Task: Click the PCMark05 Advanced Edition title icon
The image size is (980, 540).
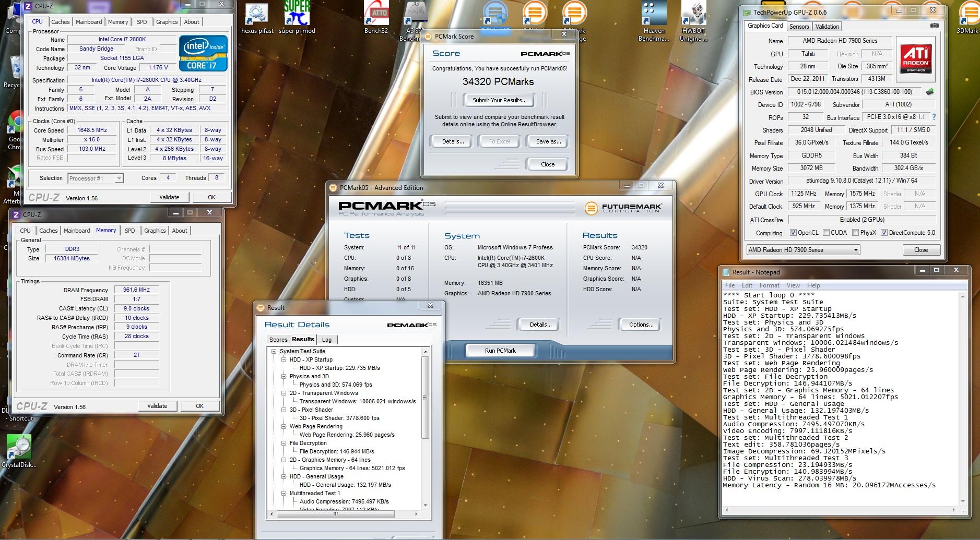Action: tap(333, 187)
